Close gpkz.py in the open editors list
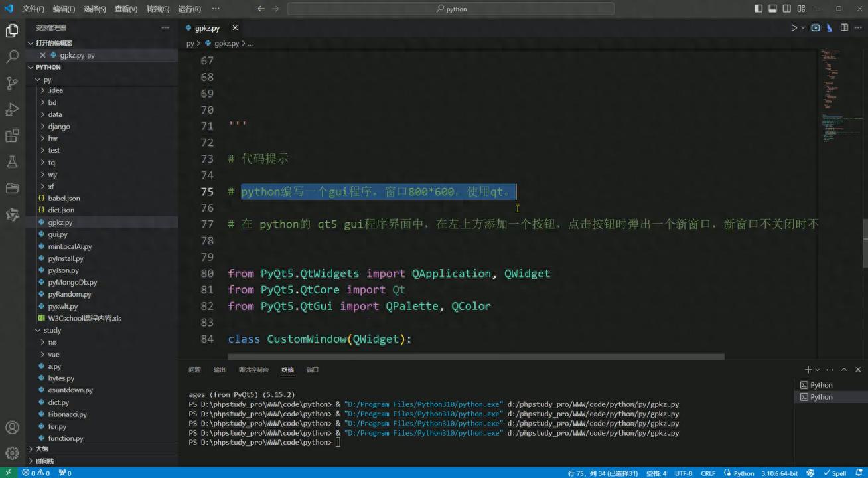This screenshot has width=868, height=478. [x=42, y=55]
